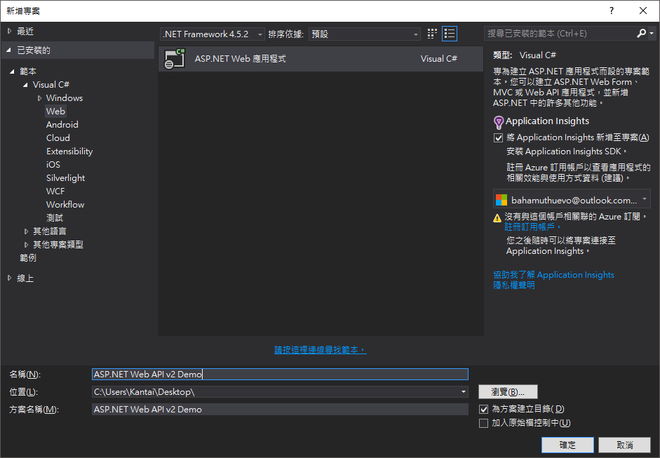The image size is (660, 458).
Task: Click the link to find templates online
Action: pos(320,350)
